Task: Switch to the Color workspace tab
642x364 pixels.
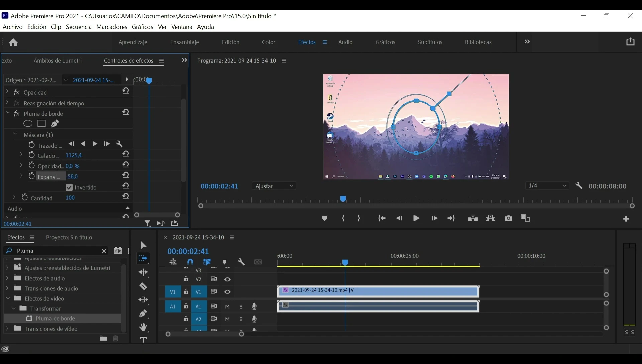Action: (268, 42)
